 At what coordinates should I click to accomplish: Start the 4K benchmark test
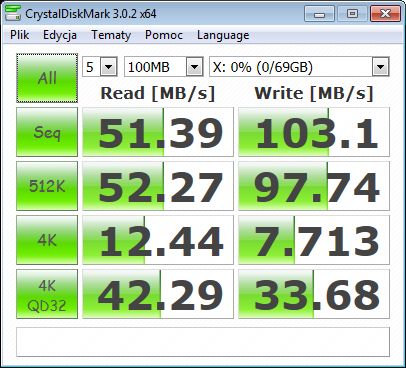coord(47,240)
